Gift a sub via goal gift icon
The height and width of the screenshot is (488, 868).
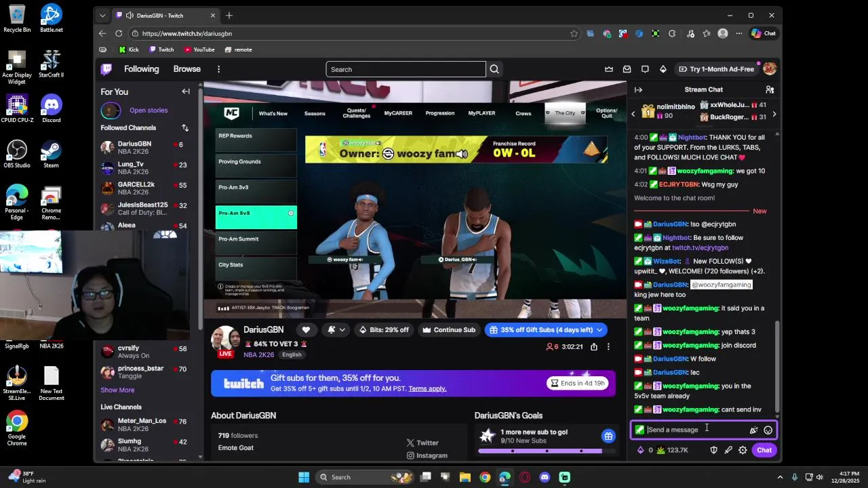pos(608,436)
